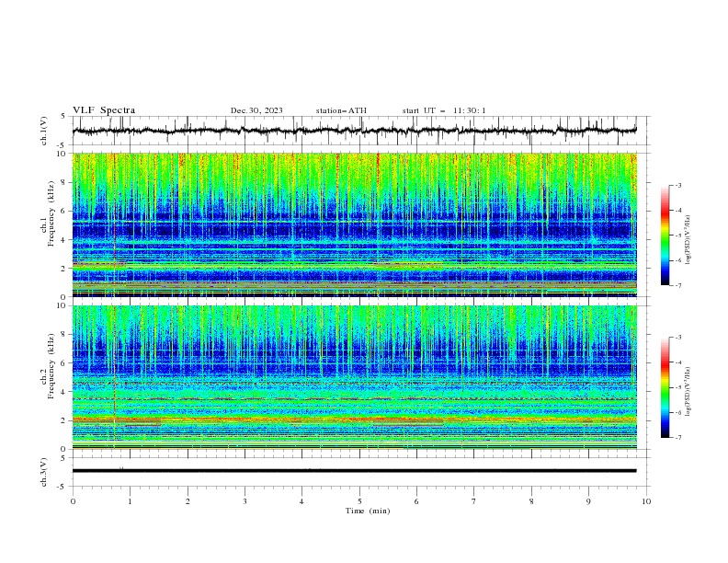Click the ch.1 spectrogram panel
Image resolution: width=728 pixels, height=563 pixels.
click(354, 224)
